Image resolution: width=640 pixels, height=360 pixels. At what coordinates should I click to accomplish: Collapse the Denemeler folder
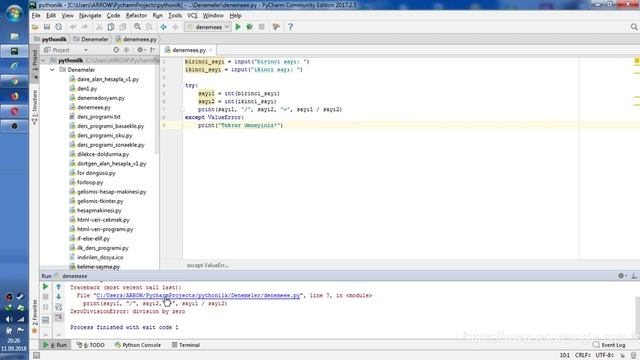[52, 70]
